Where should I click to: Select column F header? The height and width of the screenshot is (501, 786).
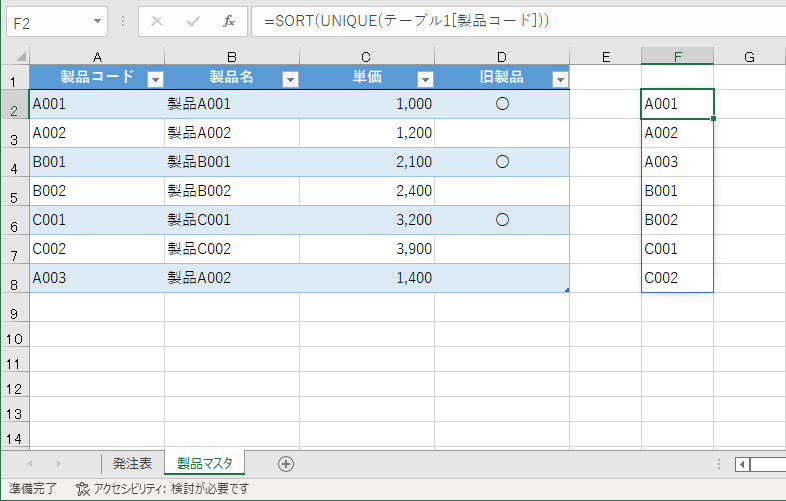(x=677, y=56)
